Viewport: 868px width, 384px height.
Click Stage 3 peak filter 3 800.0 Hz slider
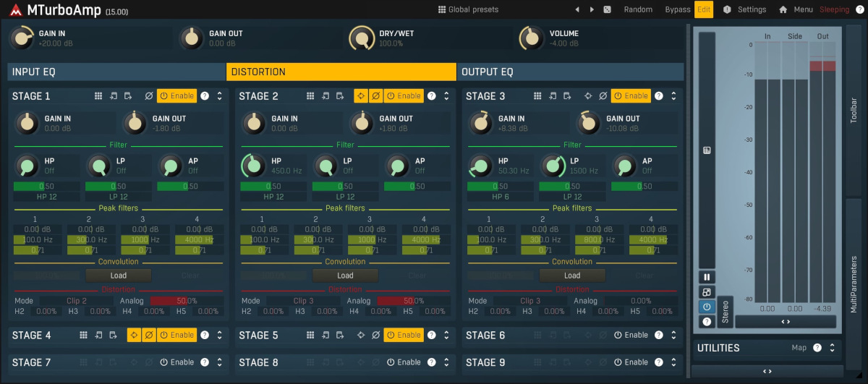pyautogui.click(x=599, y=239)
